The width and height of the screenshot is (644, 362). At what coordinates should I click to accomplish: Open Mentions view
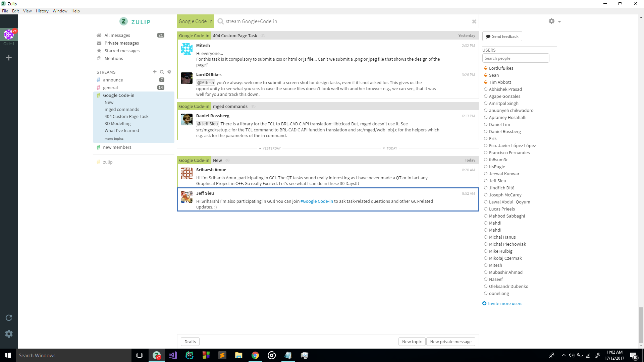(x=114, y=58)
